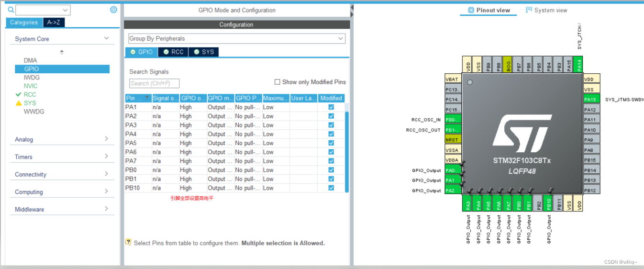This screenshot has width=644, height=269.
Task: Sort table by Pin Name column header
Action: [x=138, y=98]
